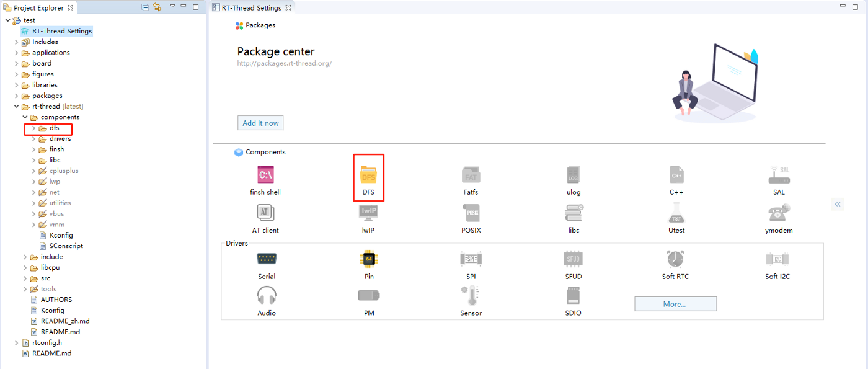Click the SDIO card icon

(573, 295)
